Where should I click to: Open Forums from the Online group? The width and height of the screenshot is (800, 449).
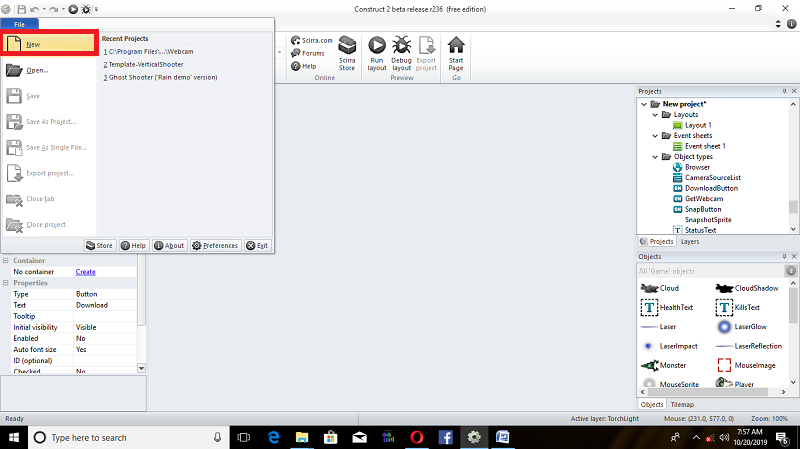click(308, 53)
